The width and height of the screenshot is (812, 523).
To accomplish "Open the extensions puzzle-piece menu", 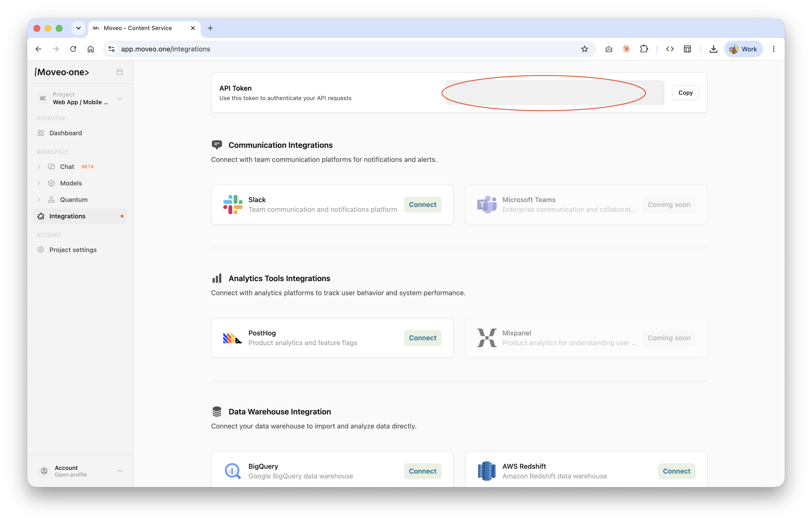I will tap(644, 49).
